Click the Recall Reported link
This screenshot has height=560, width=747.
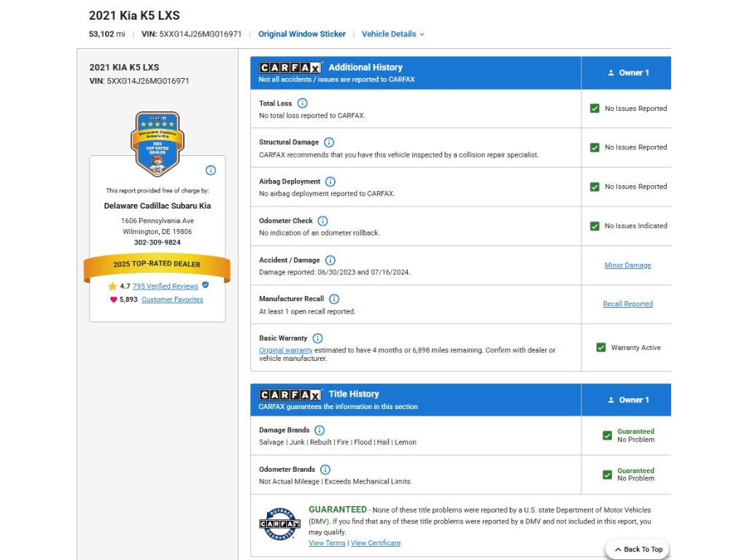[x=627, y=304]
